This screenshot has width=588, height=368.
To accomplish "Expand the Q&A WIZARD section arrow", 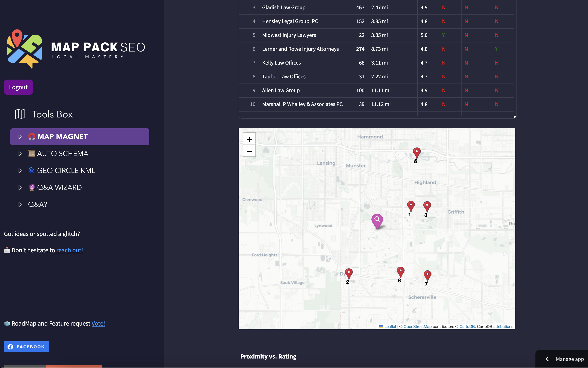I will pyautogui.click(x=20, y=187).
